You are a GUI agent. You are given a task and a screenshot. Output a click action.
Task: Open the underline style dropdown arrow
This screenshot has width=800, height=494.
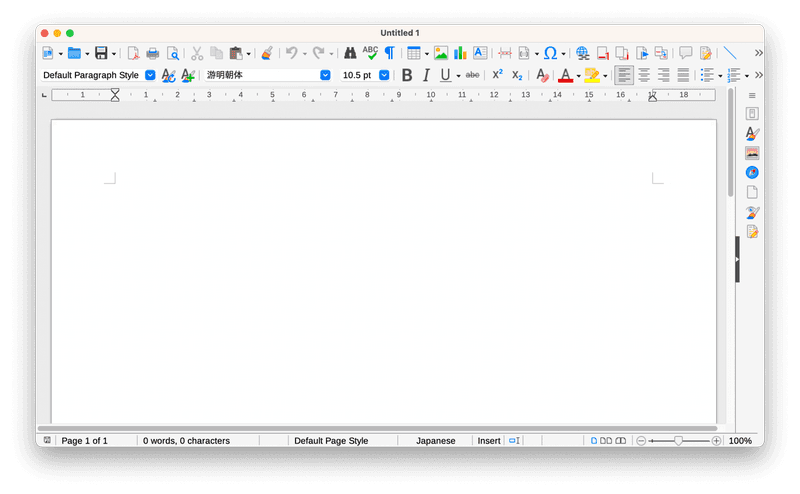click(458, 76)
